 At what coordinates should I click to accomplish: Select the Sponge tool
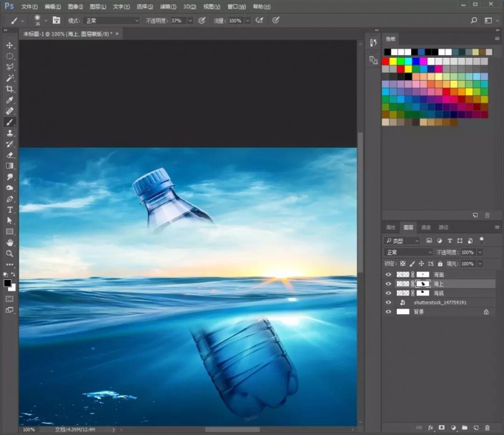coord(9,188)
